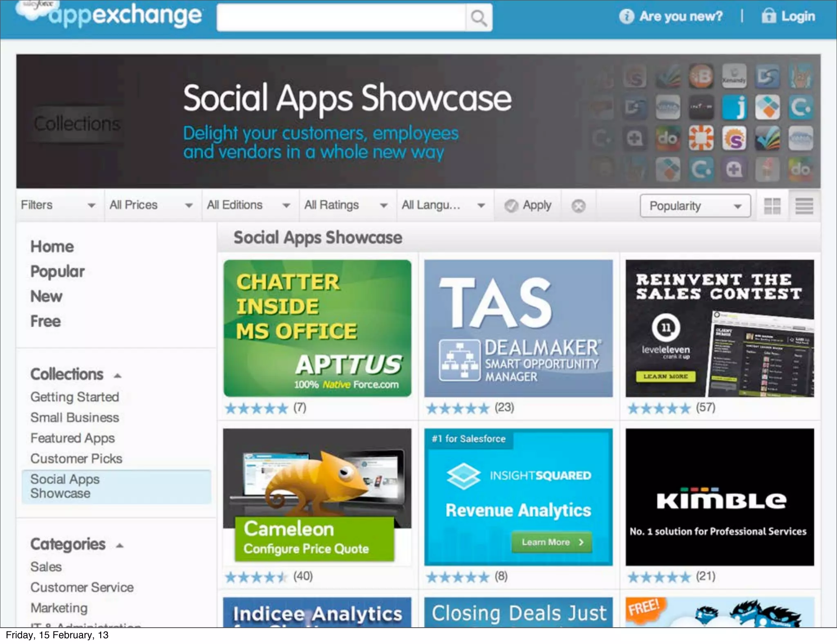Select Small Business collection
The width and height of the screenshot is (837, 644).
click(75, 417)
